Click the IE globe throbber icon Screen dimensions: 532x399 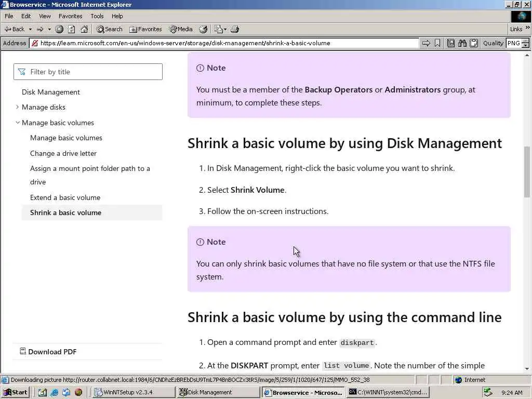[521, 16]
